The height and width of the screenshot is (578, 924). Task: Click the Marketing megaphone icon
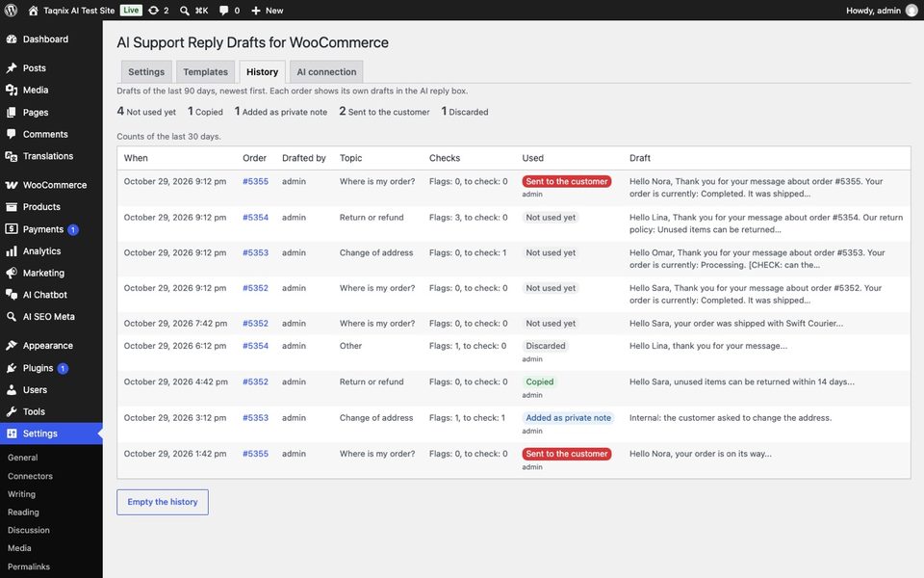[x=12, y=273]
